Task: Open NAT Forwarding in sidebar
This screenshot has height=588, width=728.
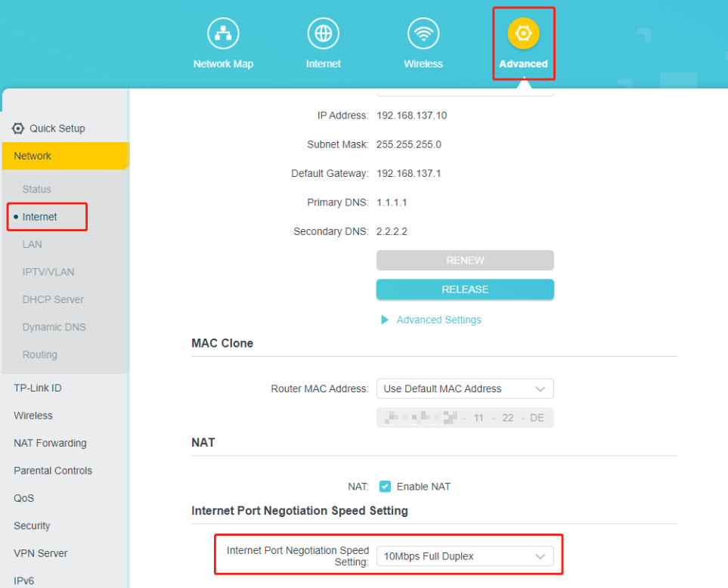Action: pyautogui.click(x=50, y=443)
